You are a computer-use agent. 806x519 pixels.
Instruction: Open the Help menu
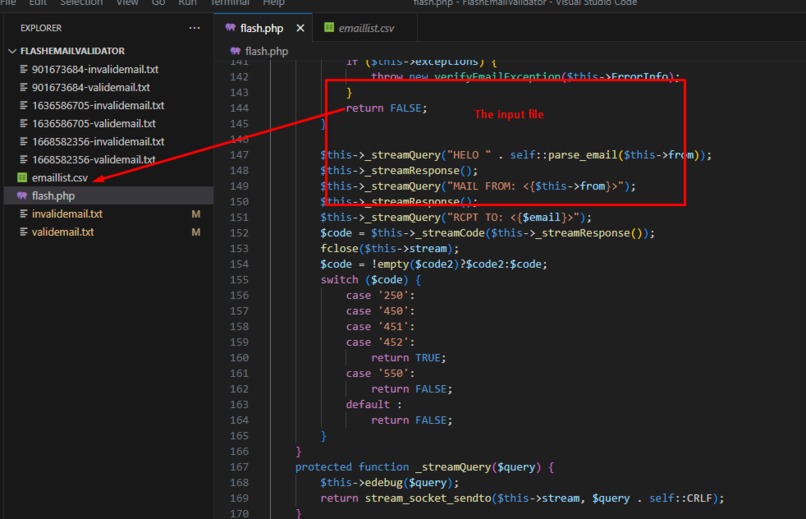(273, 3)
